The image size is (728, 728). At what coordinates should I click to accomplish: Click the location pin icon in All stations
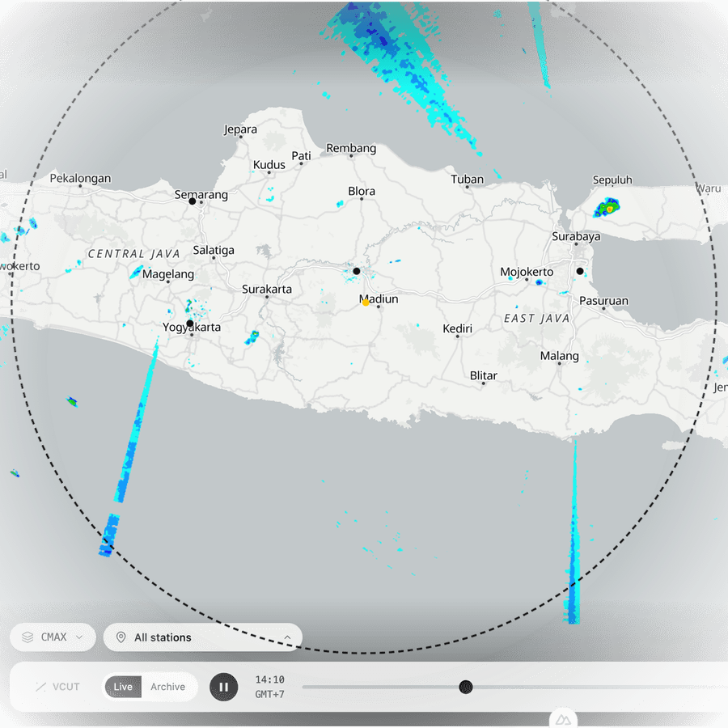click(x=121, y=637)
